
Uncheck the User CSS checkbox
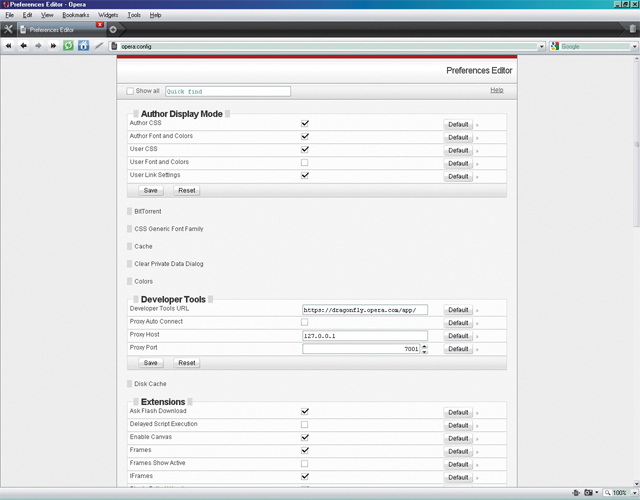[x=304, y=149]
